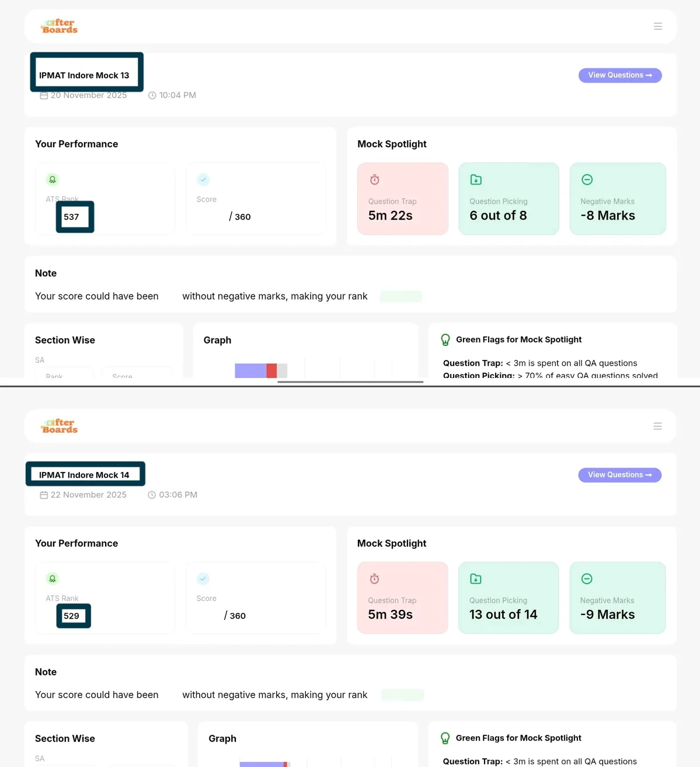Screen dimensions: 700x767
Task: Open hamburger menu in Mock 13 report
Action: [x=658, y=26]
